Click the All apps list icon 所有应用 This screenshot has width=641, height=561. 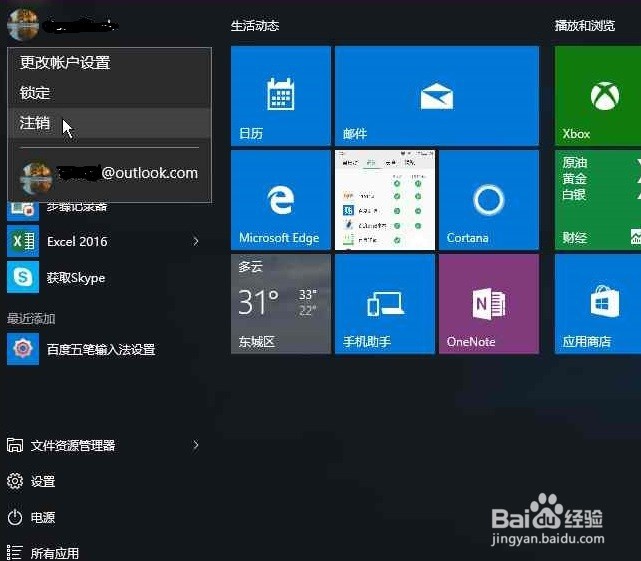[x=14, y=552]
